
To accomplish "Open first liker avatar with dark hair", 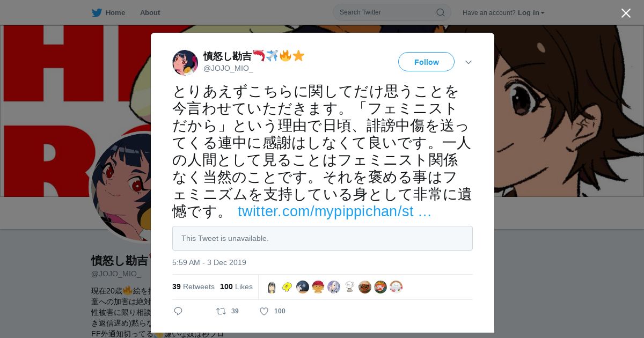I will point(272,287).
